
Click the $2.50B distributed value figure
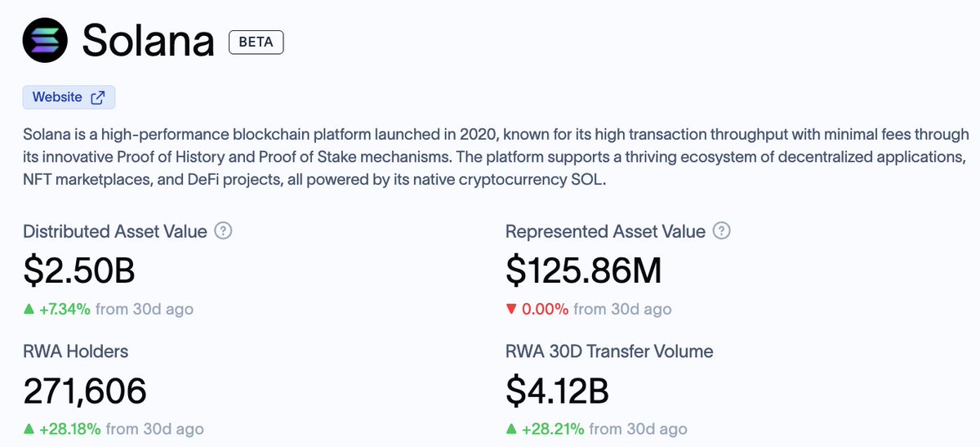pyautogui.click(x=79, y=272)
